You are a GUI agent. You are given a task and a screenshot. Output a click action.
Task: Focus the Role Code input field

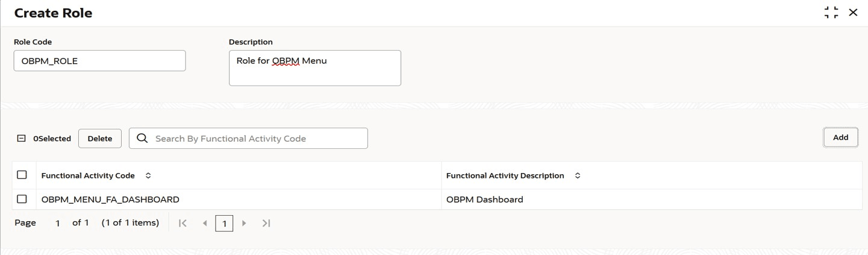pyautogui.click(x=99, y=60)
